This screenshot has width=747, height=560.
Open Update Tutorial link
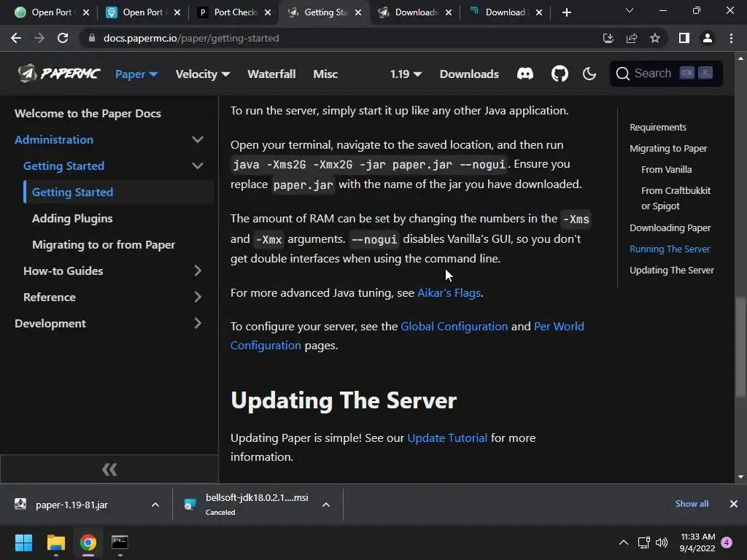(447, 437)
